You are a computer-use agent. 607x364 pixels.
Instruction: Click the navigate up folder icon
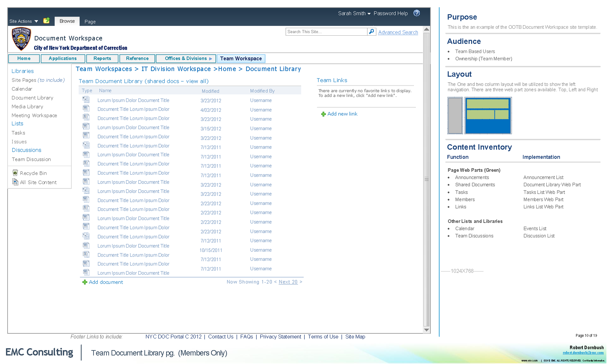point(46,21)
